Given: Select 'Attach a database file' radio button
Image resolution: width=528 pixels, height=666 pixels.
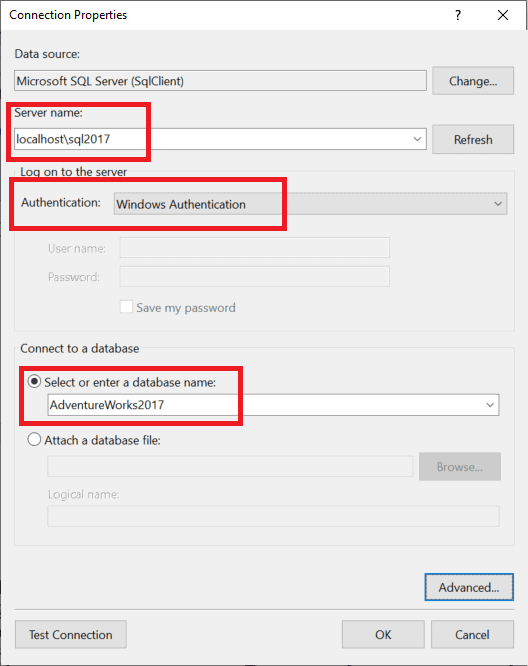Looking at the screenshot, I should tap(34, 439).
